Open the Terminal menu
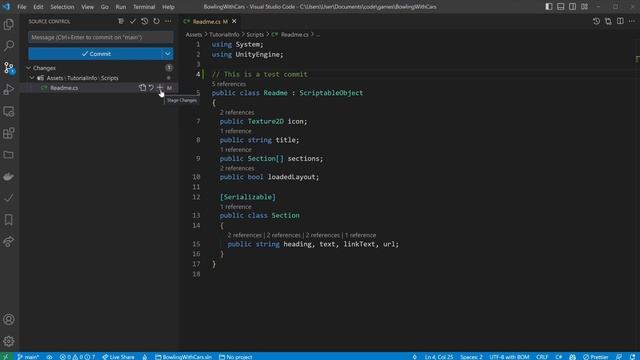Screen dimensions: 640x360 144,7
